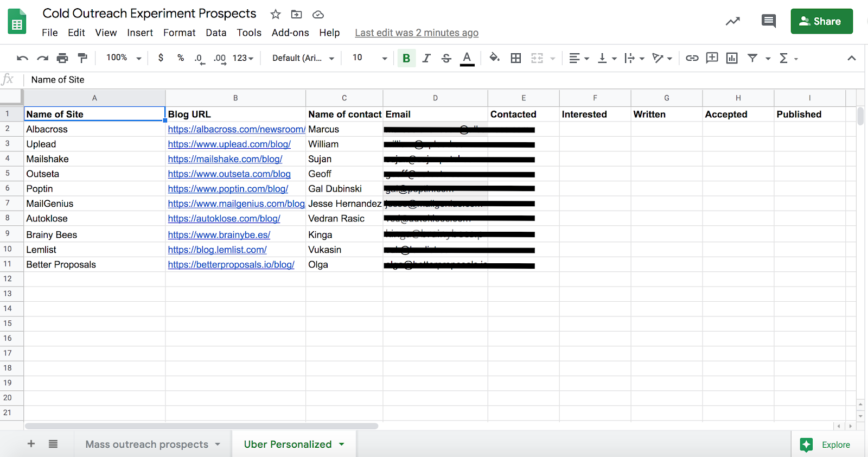868x457 pixels.
Task: Collapse the menus with the up chevron
Action: [x=852, y=58]
